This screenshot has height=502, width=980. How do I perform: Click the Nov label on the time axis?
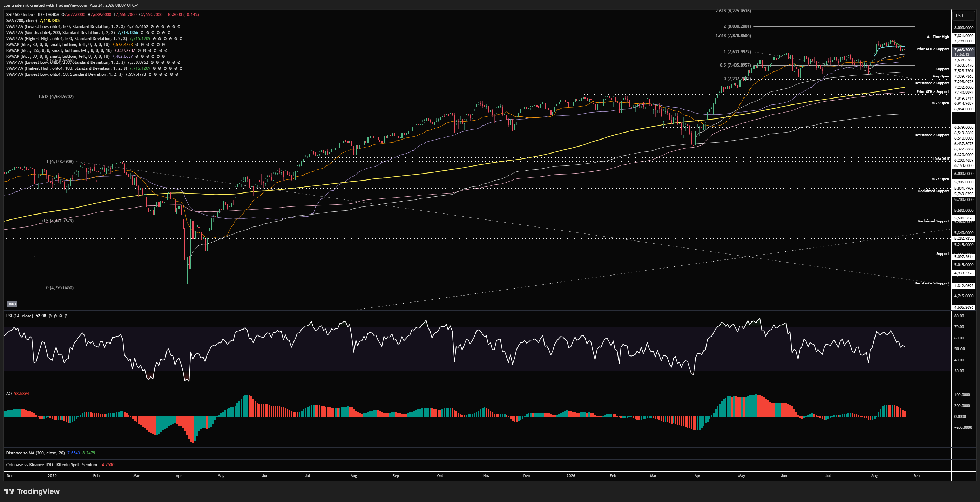pos(486,476)
